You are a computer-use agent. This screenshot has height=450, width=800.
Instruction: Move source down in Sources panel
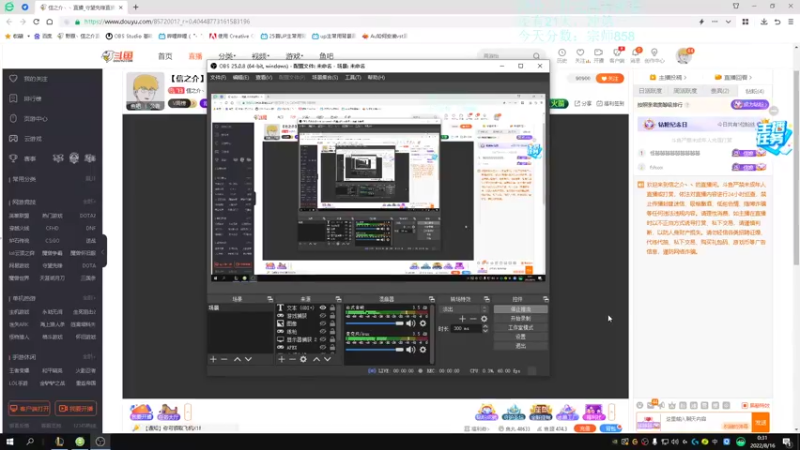(x=327, y=359)
